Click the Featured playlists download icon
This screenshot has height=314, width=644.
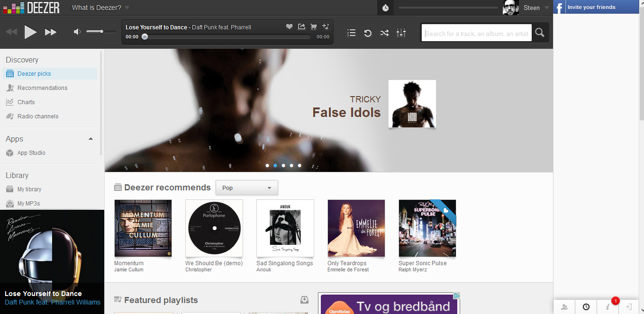click(305, 300)
